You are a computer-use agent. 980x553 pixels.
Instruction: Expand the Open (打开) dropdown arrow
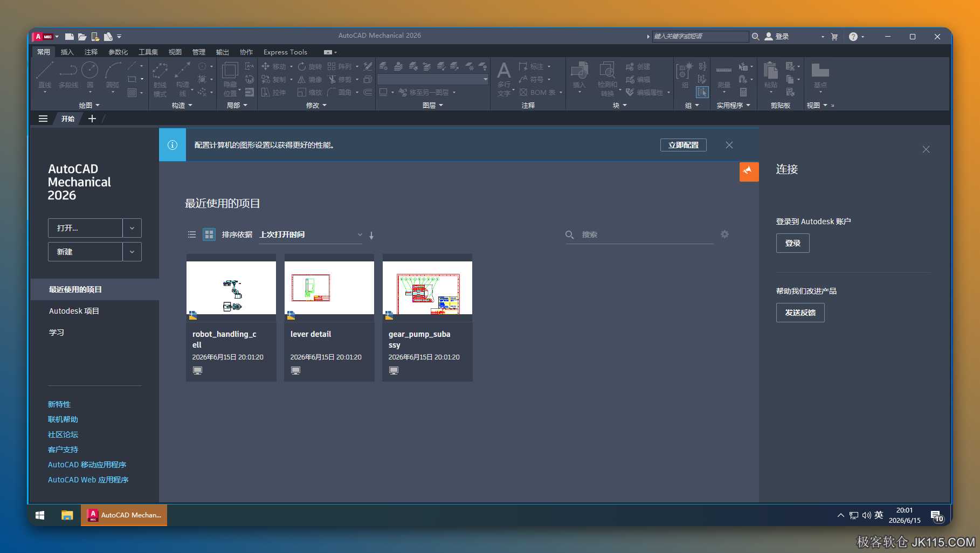point(132,228)
